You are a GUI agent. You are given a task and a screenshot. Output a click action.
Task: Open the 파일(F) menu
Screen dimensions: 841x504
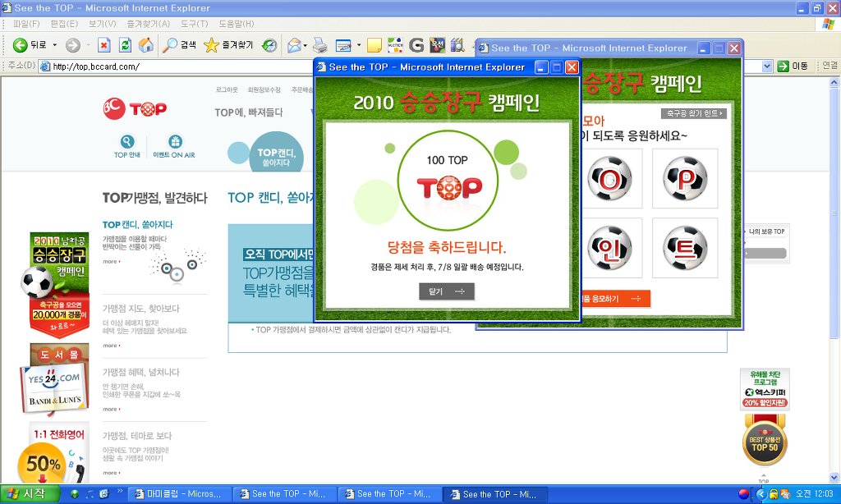[x=26, y=24]
